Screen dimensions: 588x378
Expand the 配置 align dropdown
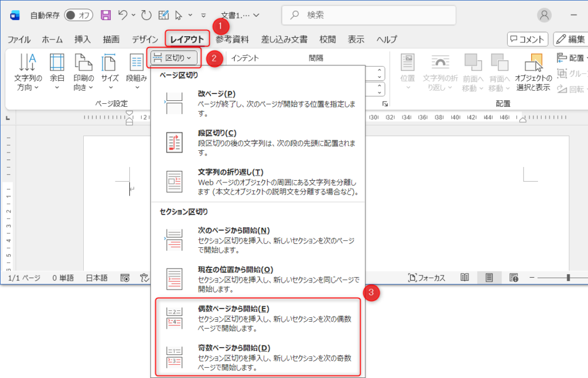571,58
